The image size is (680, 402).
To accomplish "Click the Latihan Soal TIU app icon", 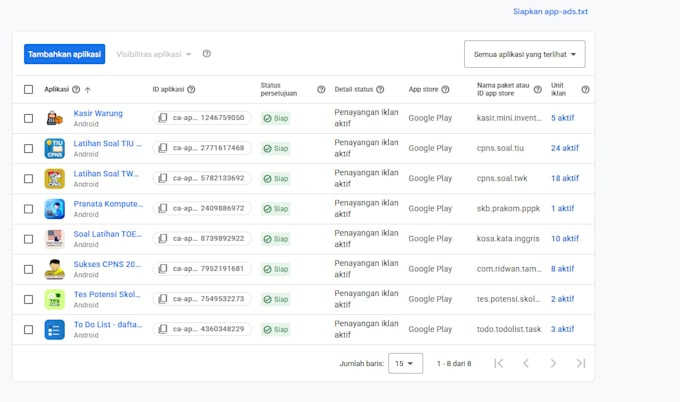I will (55, 148).
